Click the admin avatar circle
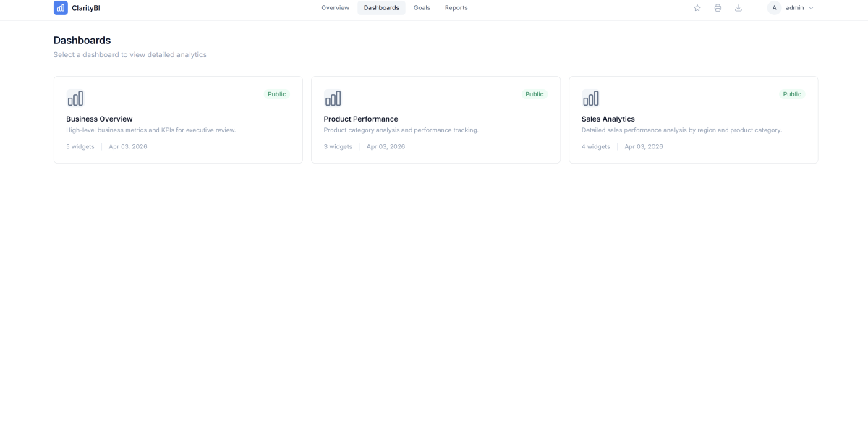This screenshot has height=446, width=868. [x=773, y=7]
